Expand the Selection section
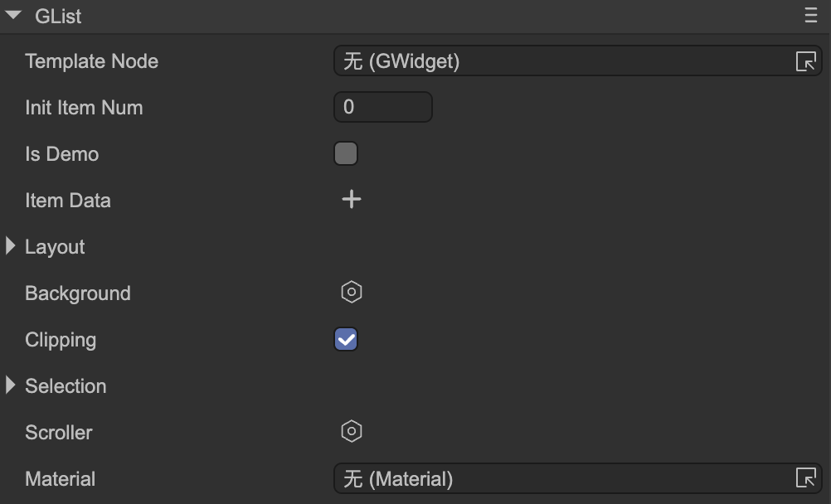The width and height of the screenshot is (831, 504). pos(11,385)
